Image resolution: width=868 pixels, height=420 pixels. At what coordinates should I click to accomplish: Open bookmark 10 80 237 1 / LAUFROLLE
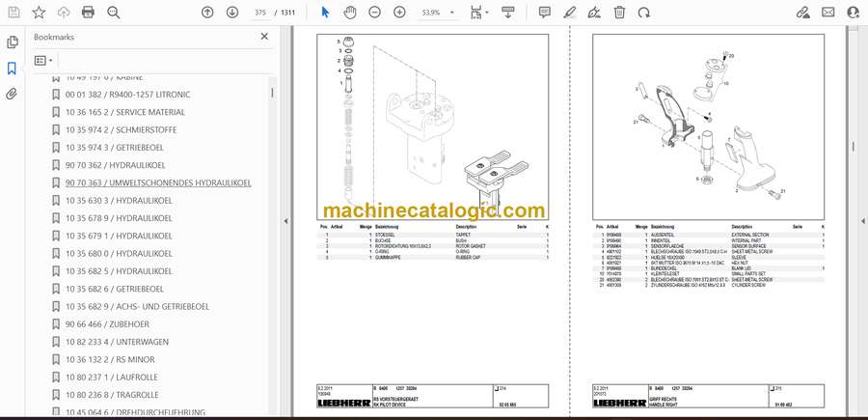coord(111,378)
